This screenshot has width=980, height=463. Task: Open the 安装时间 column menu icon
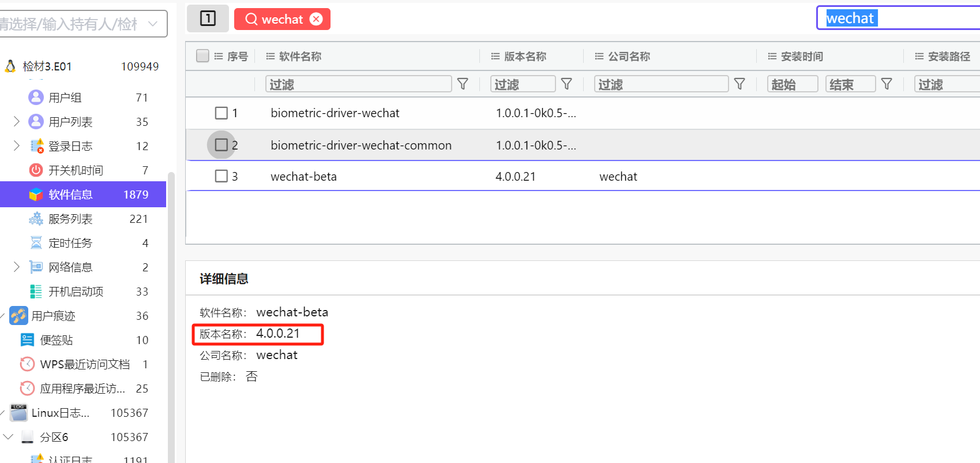coord(772,57)
